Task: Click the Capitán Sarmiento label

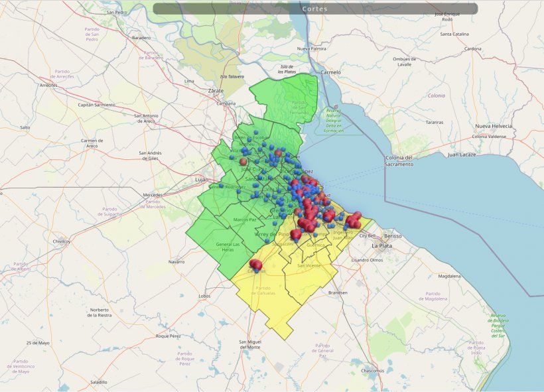Action: coord(96,105)
